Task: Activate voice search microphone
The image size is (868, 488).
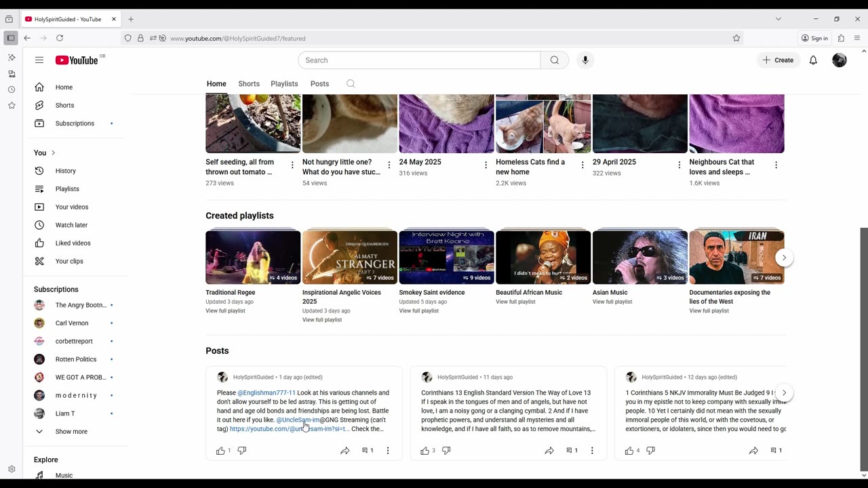Action: click(585, 60)
